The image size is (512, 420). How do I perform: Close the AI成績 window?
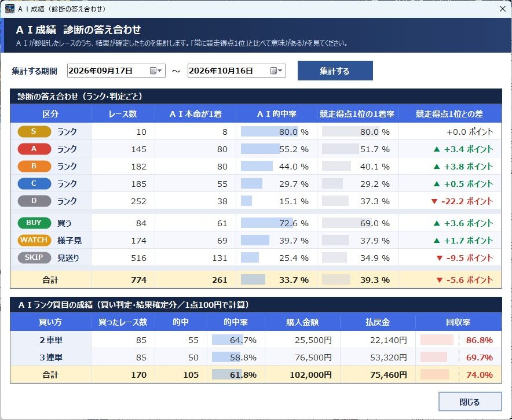[x=503, y=9]
